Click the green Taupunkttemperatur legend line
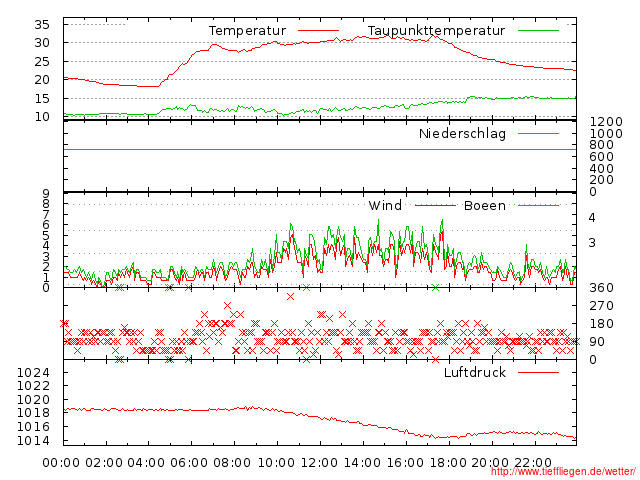Screen dimensions: 640x480 (538, 31)
